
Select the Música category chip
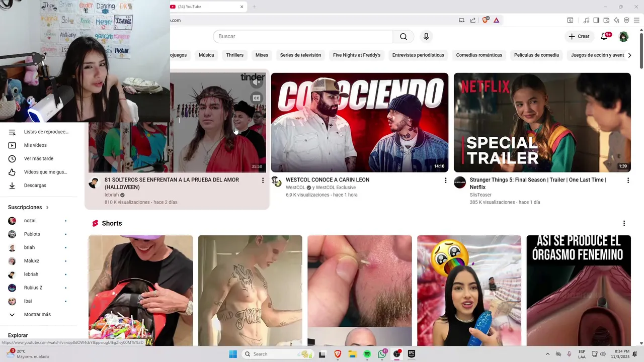206,55
